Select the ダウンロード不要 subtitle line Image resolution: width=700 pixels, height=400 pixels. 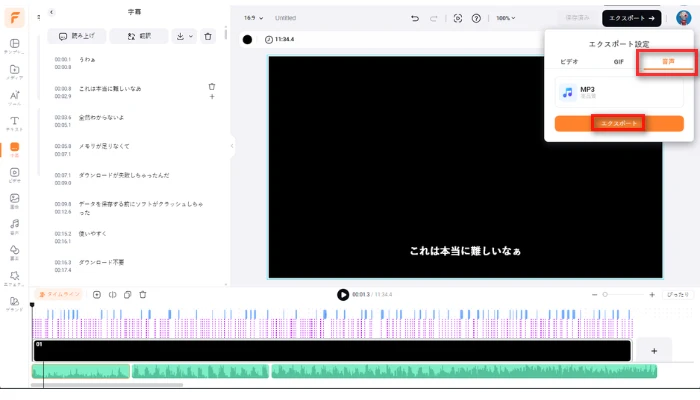coord(101,262)
